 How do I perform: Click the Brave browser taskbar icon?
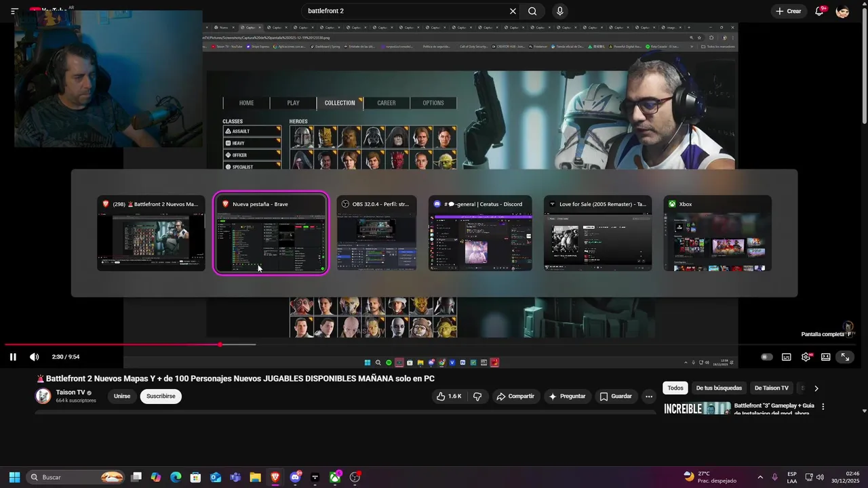click(x=275, y=477)
